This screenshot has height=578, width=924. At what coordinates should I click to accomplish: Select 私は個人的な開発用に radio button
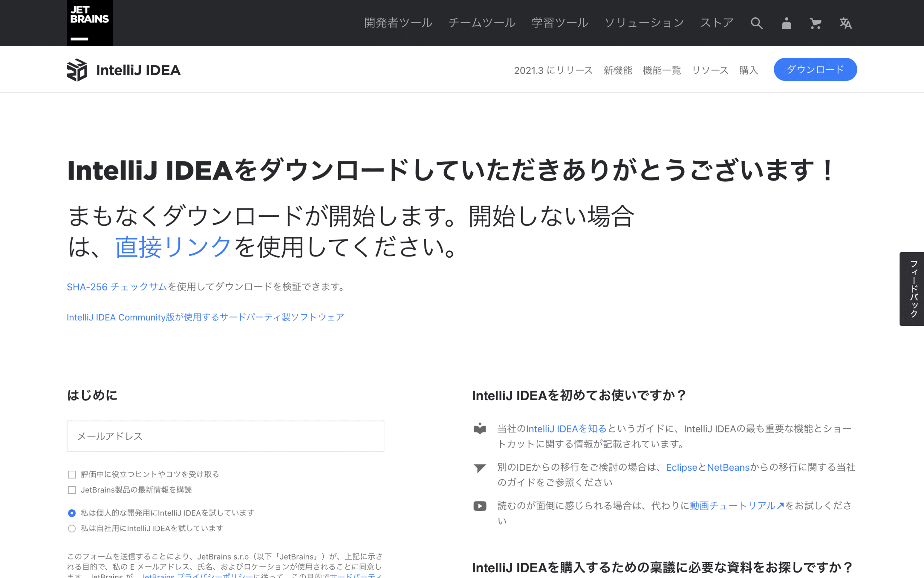pyautogui.click(x=72, y=513)
